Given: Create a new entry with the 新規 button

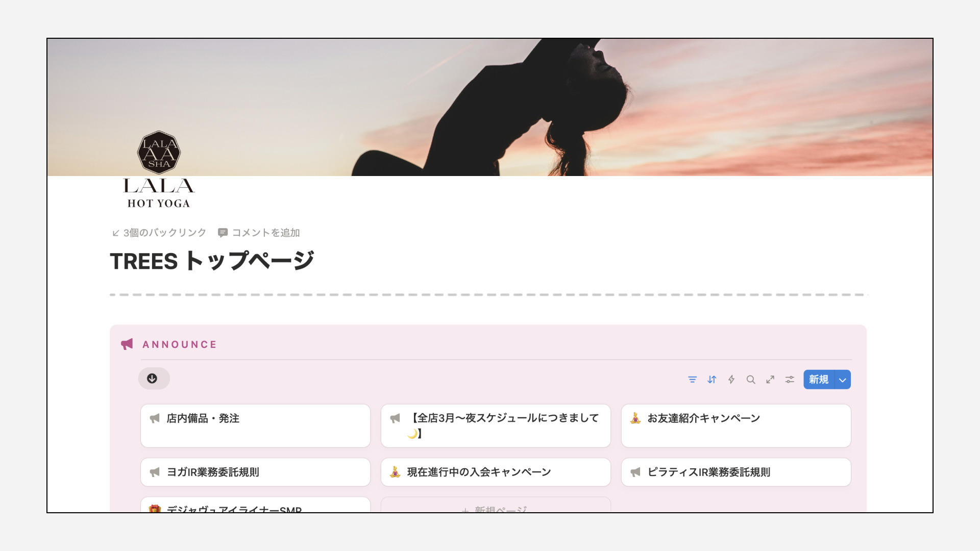Looking at the screenshot, I should [818, 380].
